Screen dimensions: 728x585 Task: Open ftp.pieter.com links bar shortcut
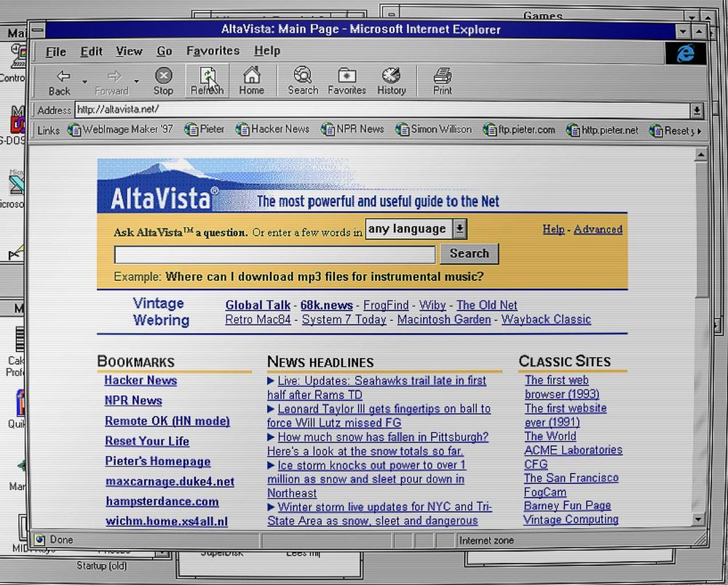pyautogui.click(x=519, y=130)
